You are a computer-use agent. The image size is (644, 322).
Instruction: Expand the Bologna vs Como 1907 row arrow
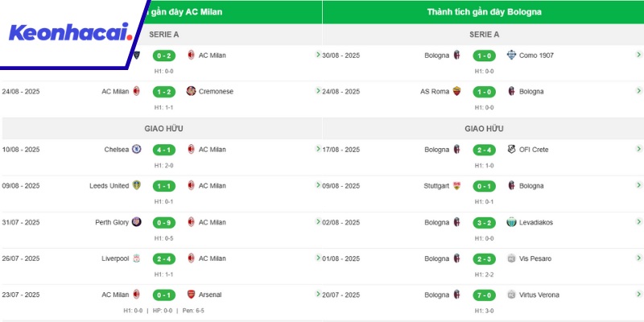pyautogui.click(x=638, y=55)
